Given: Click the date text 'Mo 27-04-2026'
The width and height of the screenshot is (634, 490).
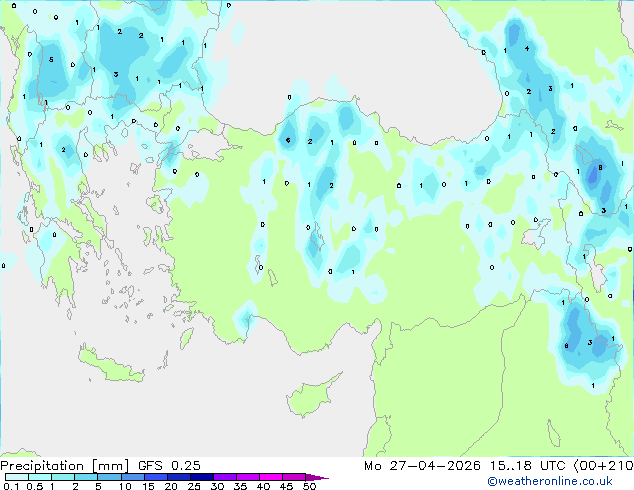Looking at the screenshot, I should click(422, 466).
